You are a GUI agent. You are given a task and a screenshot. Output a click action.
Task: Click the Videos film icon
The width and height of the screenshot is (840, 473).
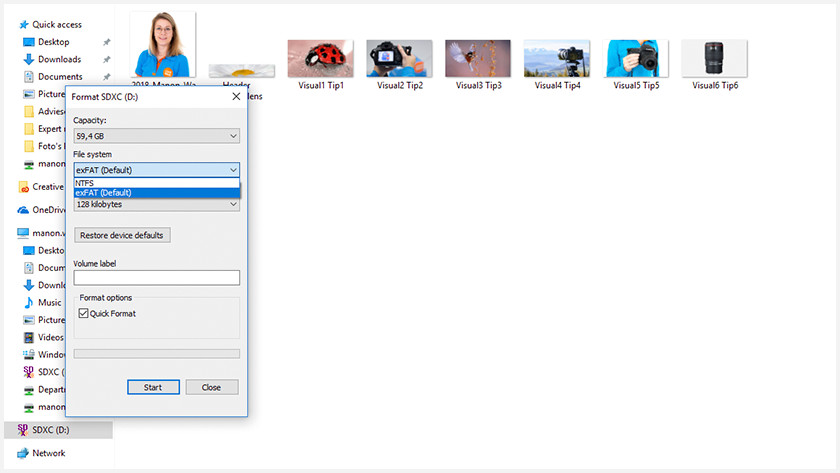click(x=29, y=337)
